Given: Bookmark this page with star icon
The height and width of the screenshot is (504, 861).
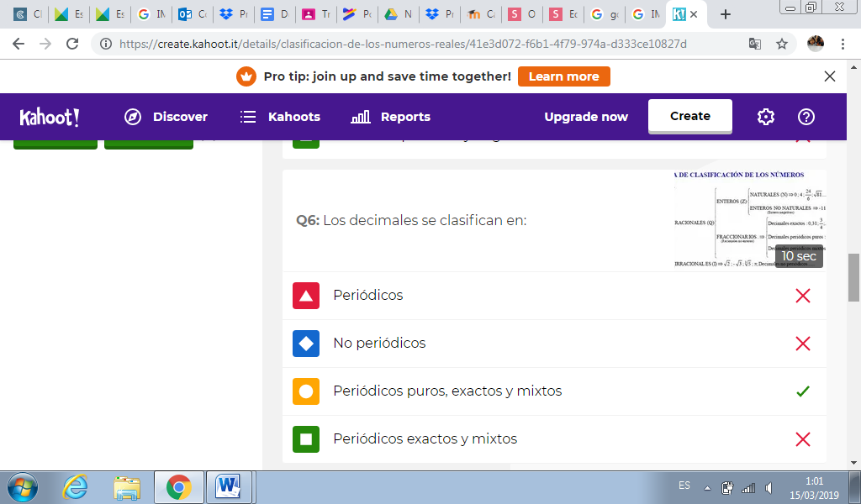Looking at the screenshot, I should click(782, 44).
